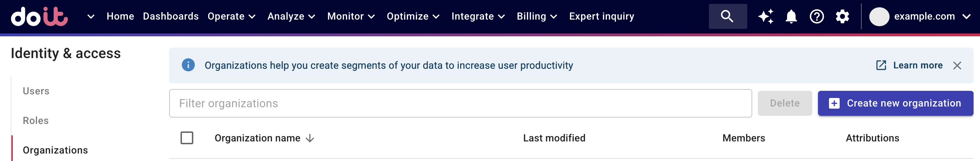
Task: Open the search icon
Action: [727, 16]
